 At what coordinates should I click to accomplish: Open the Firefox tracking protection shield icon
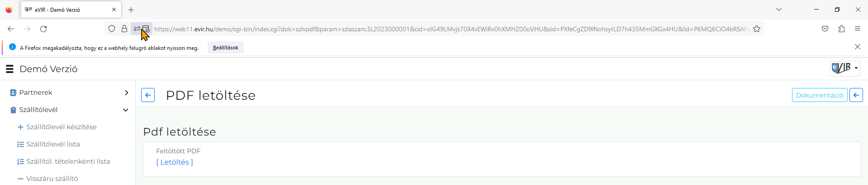coord(112,29)
